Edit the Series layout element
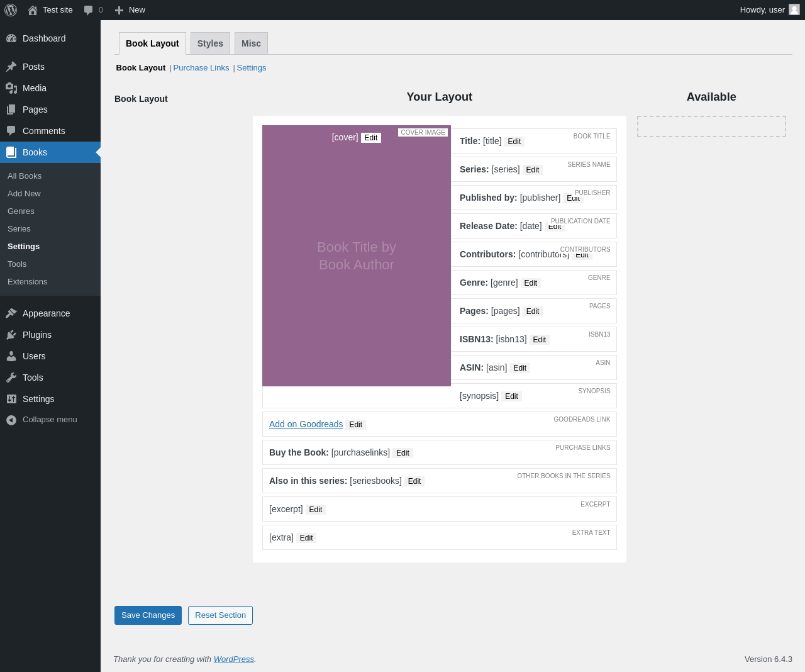805x672 pixels. [x=533, y=170]
